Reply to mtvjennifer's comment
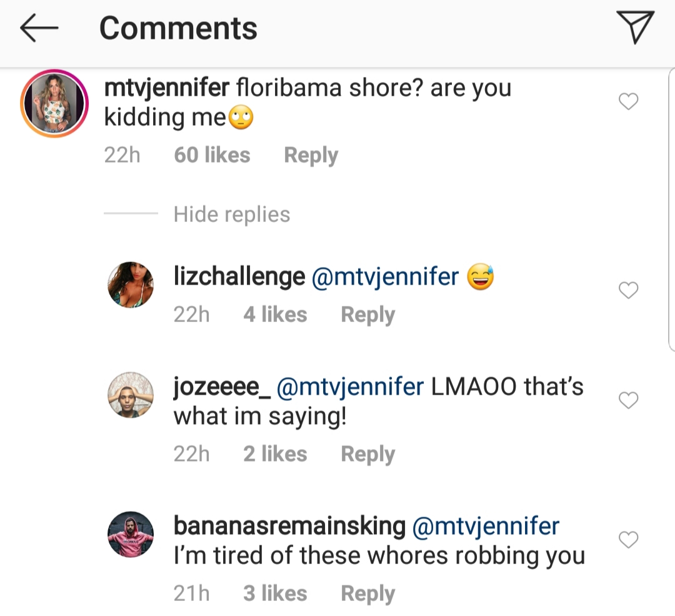This screenshot has height=616, width=675. point(311,155)
